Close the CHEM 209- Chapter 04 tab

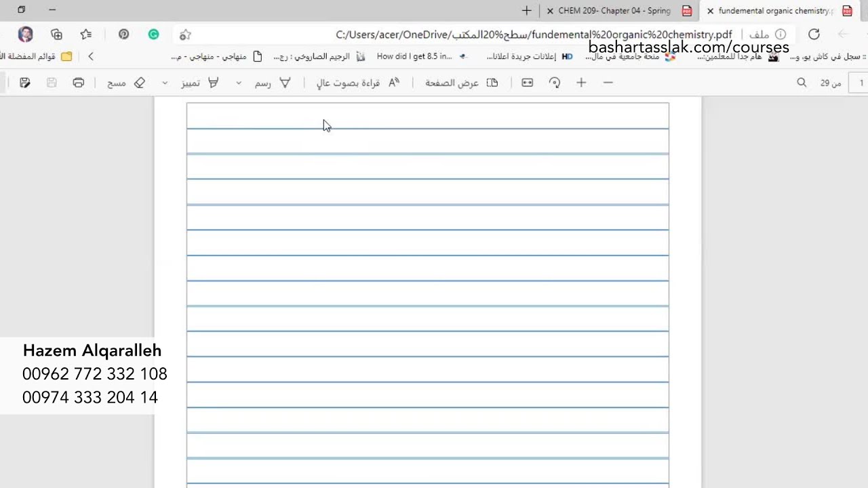[550, 11]
